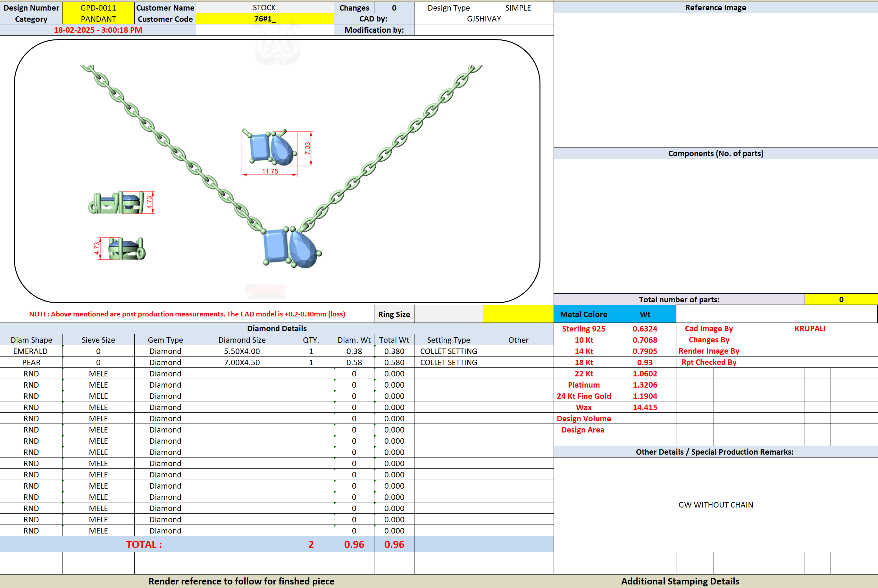Click the GW WITHOUT CHAIN remark
Viewport: 878px width, 588px height.
click(715, 505)
